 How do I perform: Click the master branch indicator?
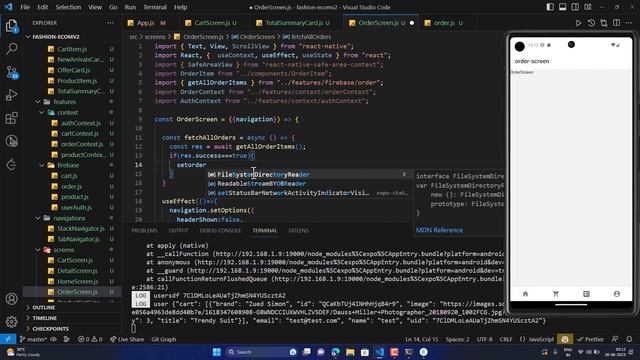[33, 339]
